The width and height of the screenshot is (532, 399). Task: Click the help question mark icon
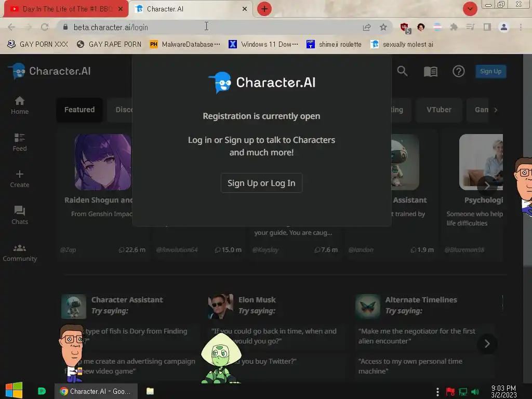click(x=458, y=71)
